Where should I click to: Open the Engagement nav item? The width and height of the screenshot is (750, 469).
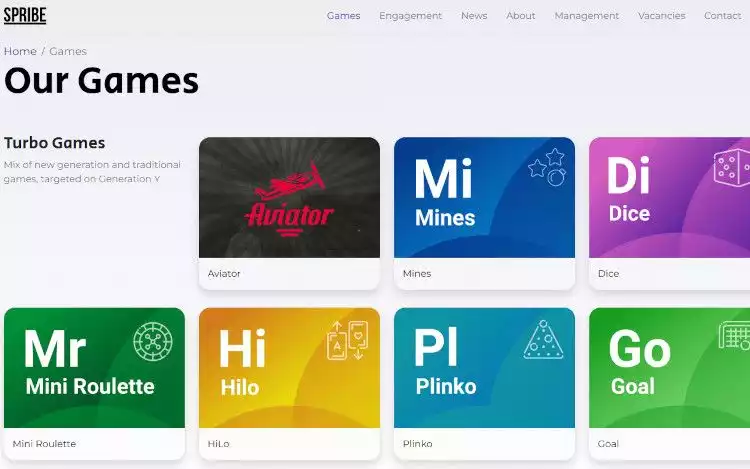(x=410, y=16)
